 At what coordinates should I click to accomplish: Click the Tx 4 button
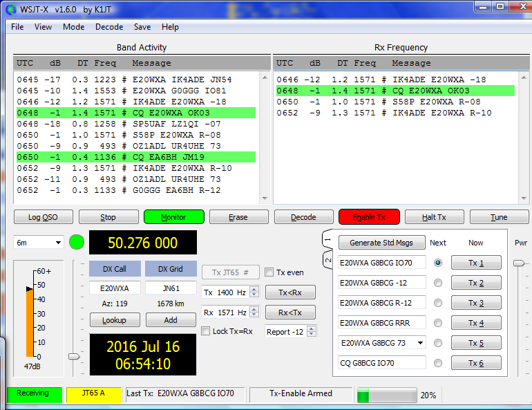point(476,323)
